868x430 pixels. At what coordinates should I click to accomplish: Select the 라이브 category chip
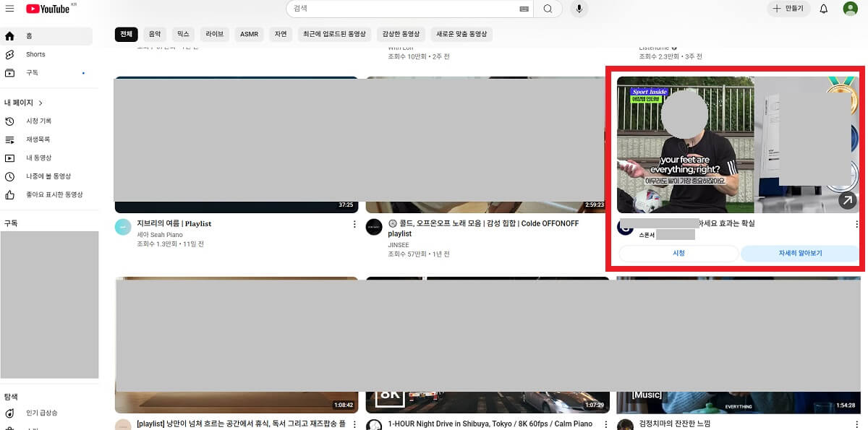click(x=214, y=34)
